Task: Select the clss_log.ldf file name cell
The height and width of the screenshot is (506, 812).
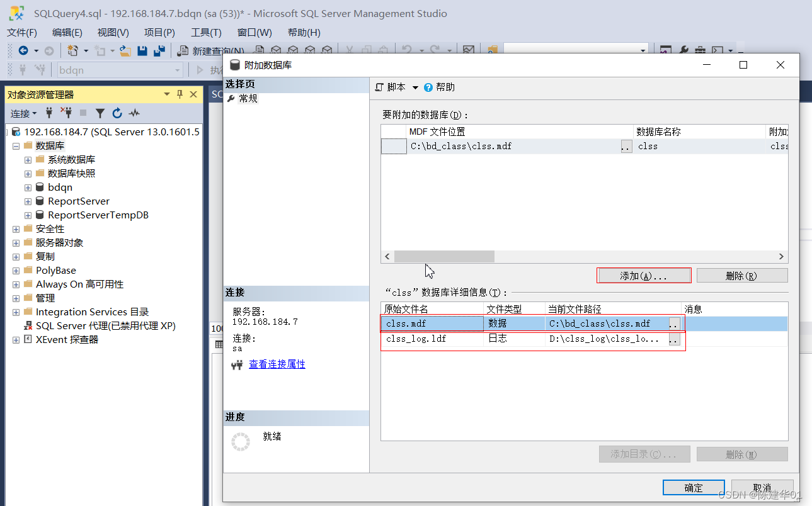Action: click(433, 339)
